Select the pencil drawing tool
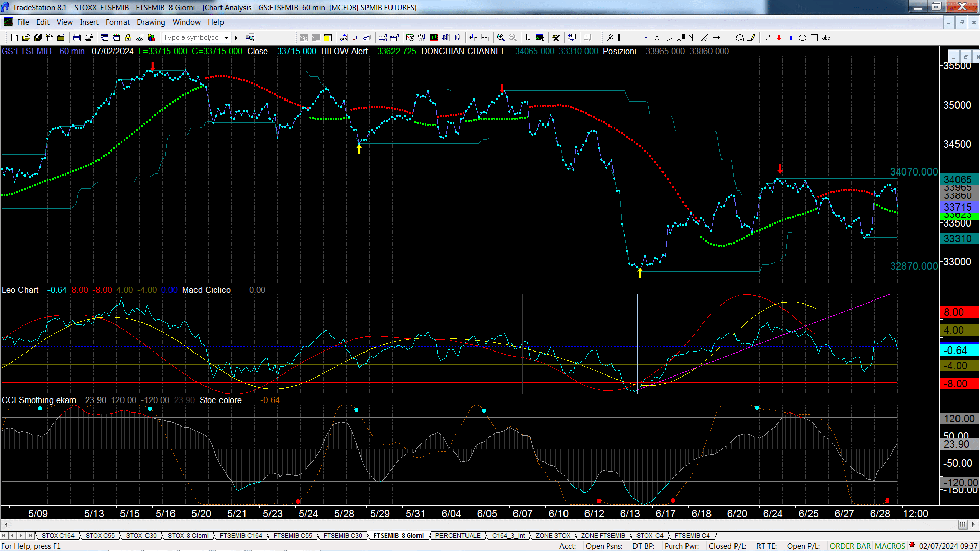Viewport: 980px width, 551px height. 752,38
